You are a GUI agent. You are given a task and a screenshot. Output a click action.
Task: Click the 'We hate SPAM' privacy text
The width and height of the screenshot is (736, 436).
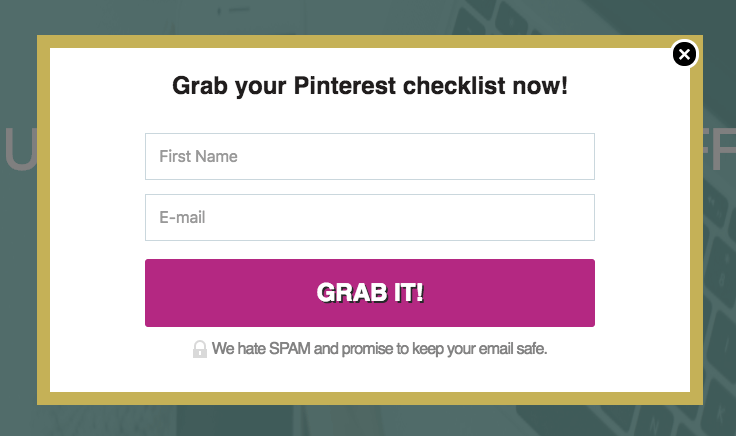(x=379, y=349)
